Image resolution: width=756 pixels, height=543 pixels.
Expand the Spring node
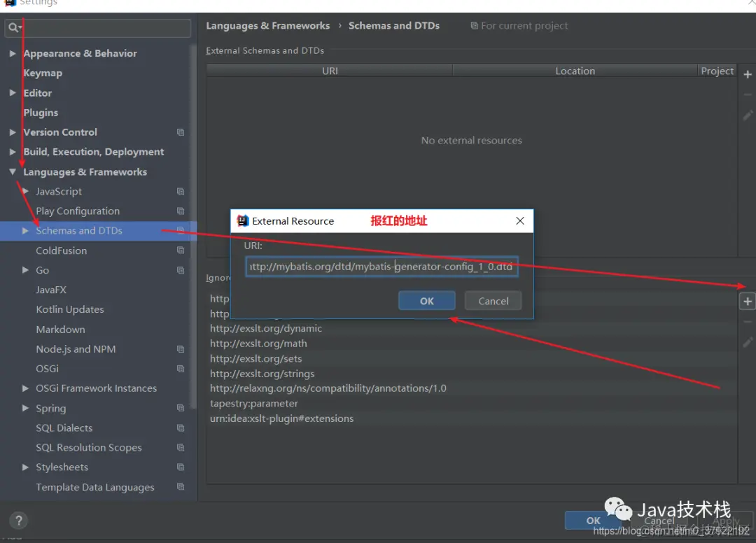(25, 408)
